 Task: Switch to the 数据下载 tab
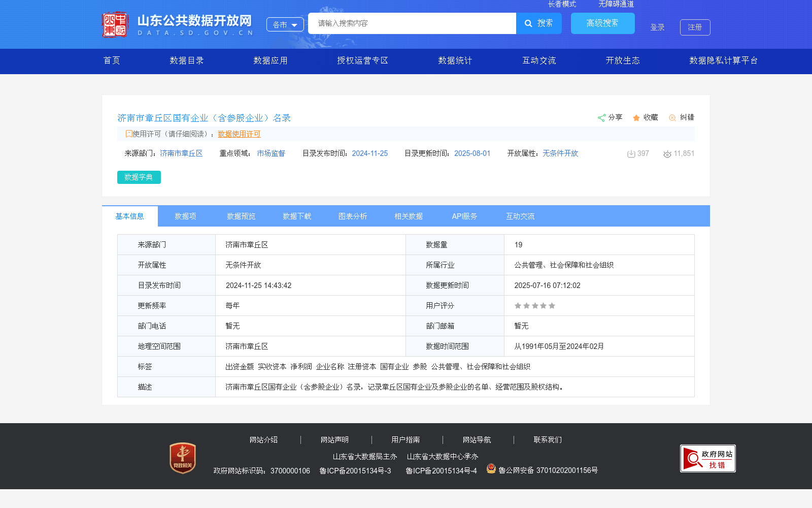pos(297,216)
